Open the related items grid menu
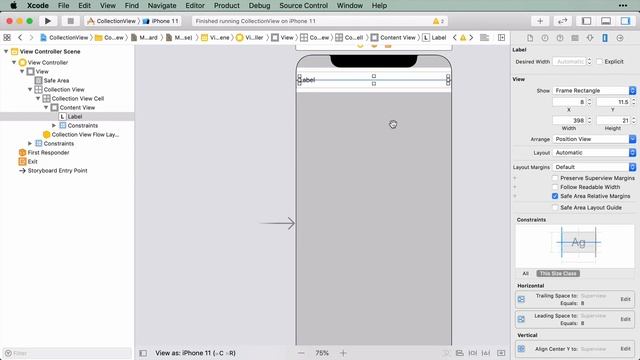 point(7,38)
